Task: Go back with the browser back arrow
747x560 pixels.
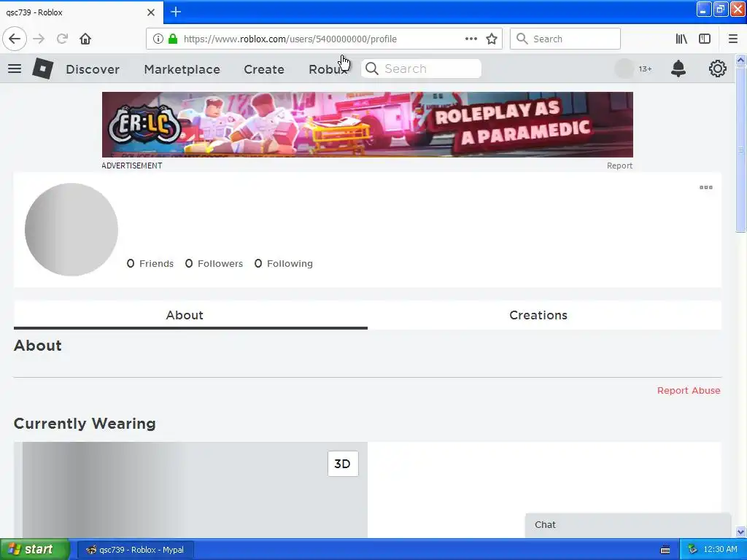Action: pos(15,39)
